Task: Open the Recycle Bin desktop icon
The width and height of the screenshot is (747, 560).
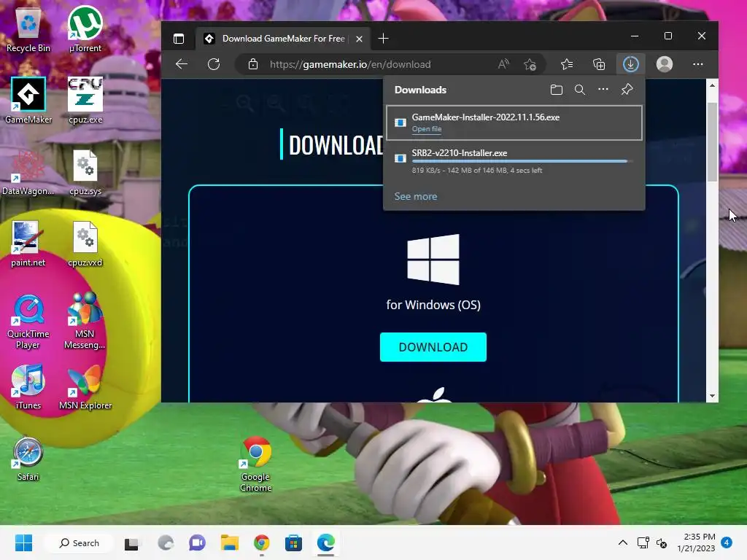Action: (28, 29)
